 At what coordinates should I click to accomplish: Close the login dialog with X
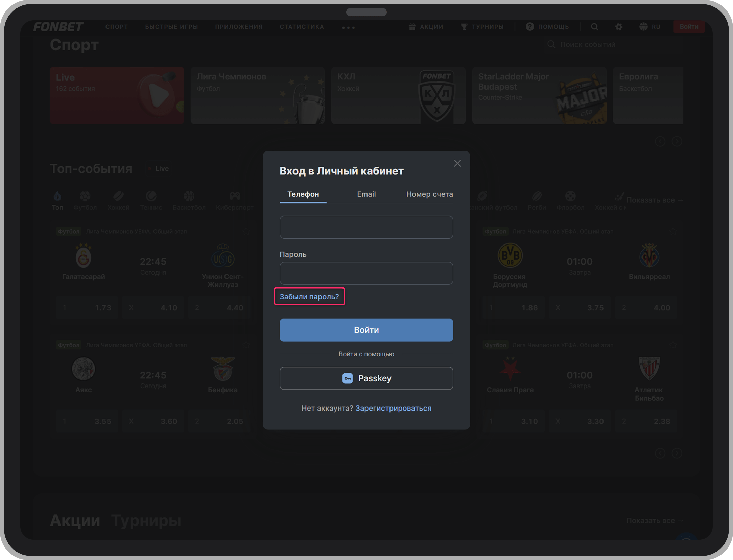[x=457, y=163]
